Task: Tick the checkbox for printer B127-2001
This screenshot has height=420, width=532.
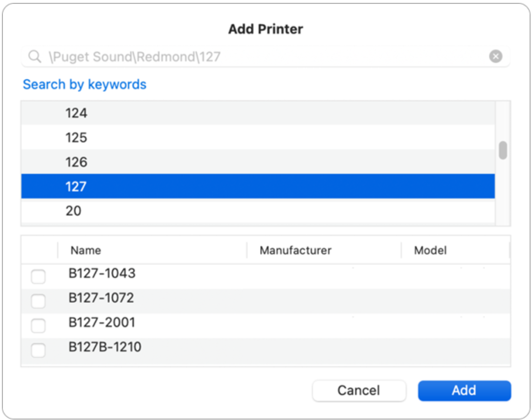Action: pos(38,326)
